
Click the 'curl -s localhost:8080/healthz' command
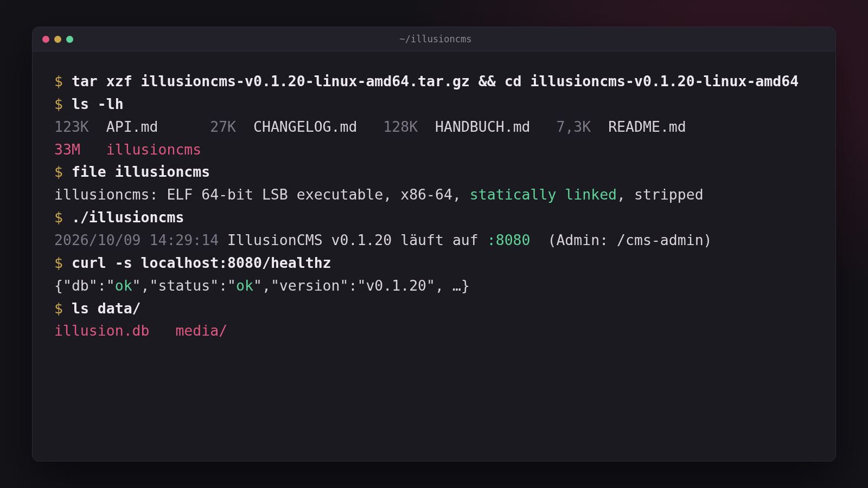pyautogui.click(x=201, y=263)
